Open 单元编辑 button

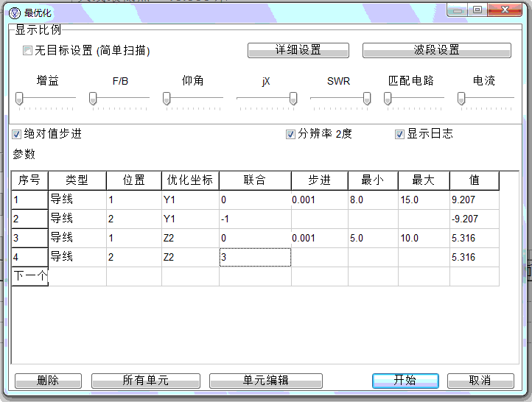[x=266, y=381]
